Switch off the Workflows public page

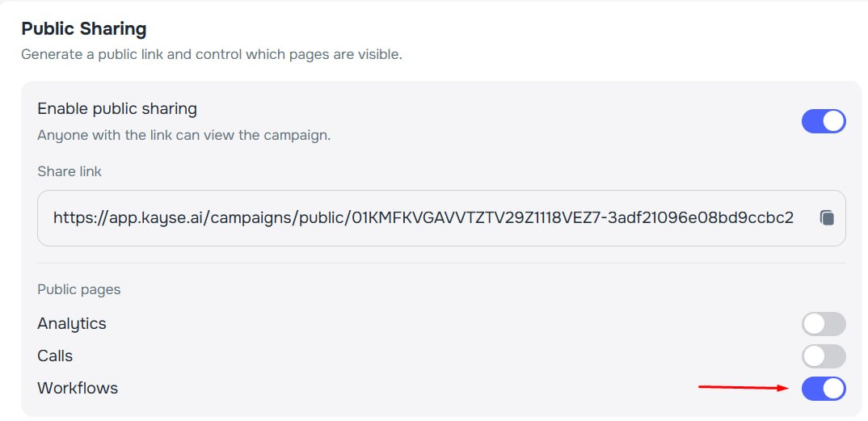click(823, 389)
